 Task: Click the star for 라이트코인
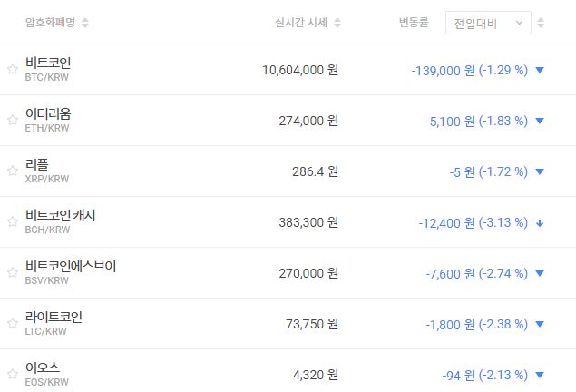(12, 324)
